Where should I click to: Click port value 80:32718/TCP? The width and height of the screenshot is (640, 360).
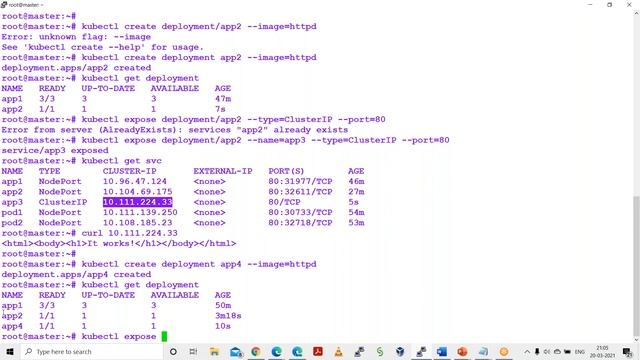300,222
